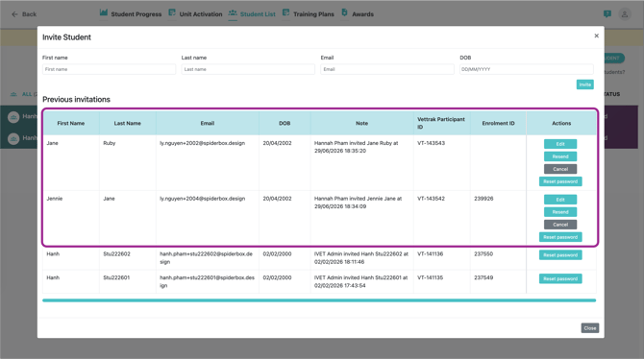Click participant ID VT-141135
Image resolution: width=644 pixels, height=359 pixels.
pos(430,277)
